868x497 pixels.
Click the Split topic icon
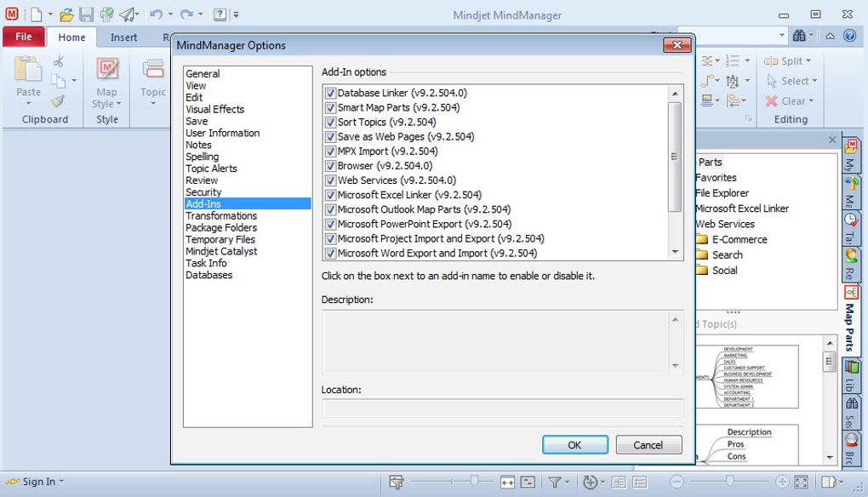coord(771,61)
